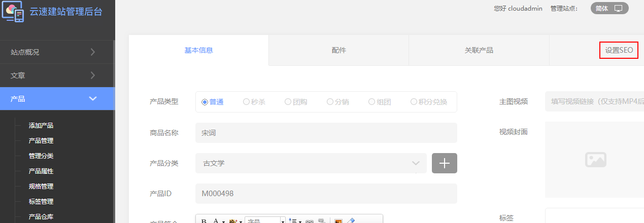Open 添加产品 in the sidebar
This screenshot has width=644, height=223.
(x=41, y=126)
